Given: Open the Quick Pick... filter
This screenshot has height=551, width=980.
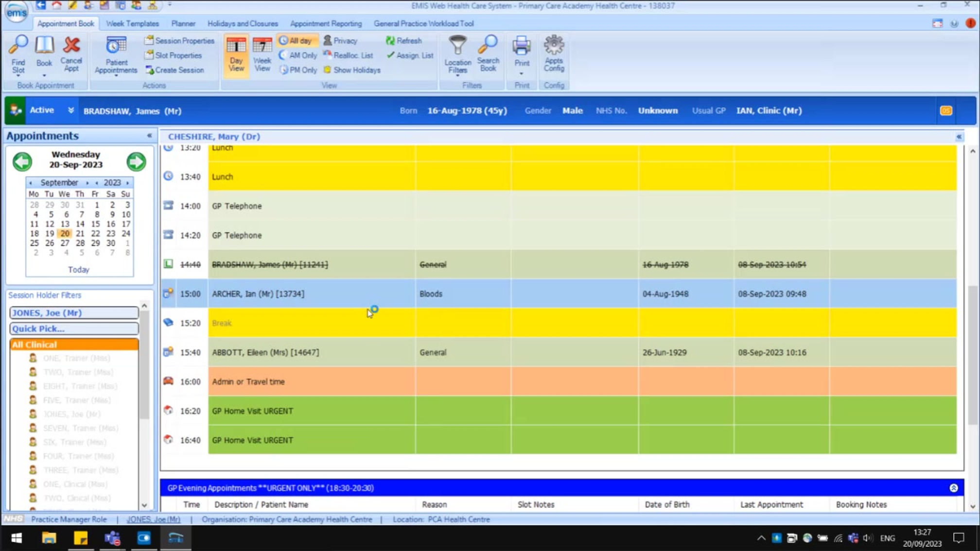Looking at the screenshot, I should click(x=74, y=329).
